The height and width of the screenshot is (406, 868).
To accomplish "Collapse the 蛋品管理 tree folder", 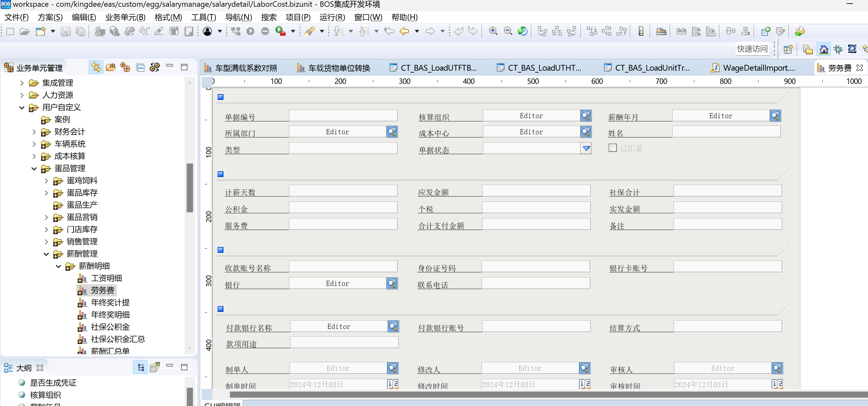I will coord(34,168).
